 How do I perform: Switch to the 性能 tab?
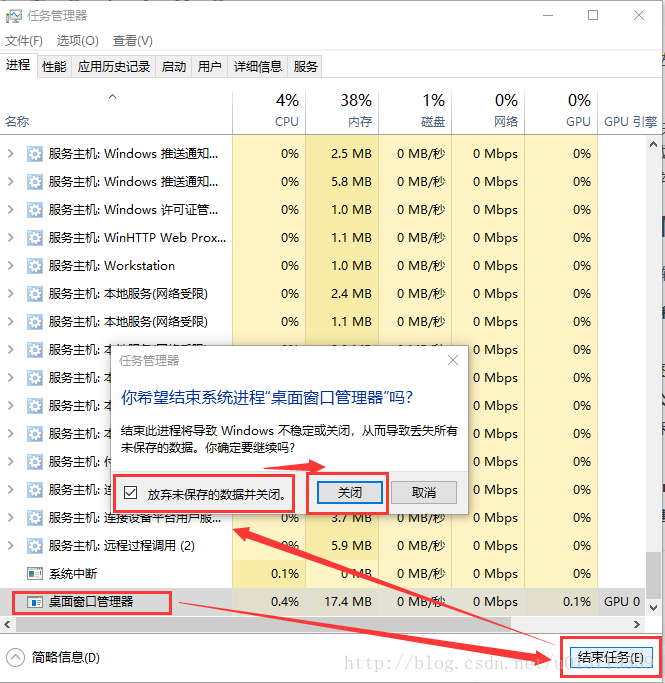[x=54, y=67]
